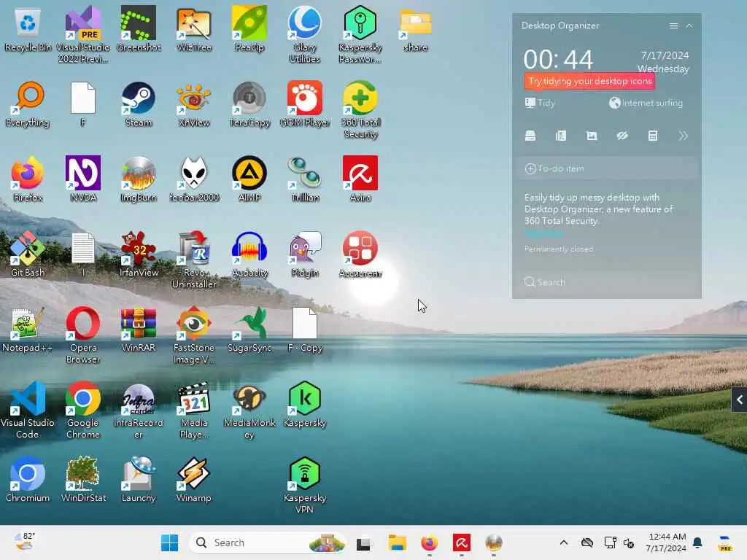Select the Glary Utilities shortcut
Screen dimensions: 747x560
point(305,34)
